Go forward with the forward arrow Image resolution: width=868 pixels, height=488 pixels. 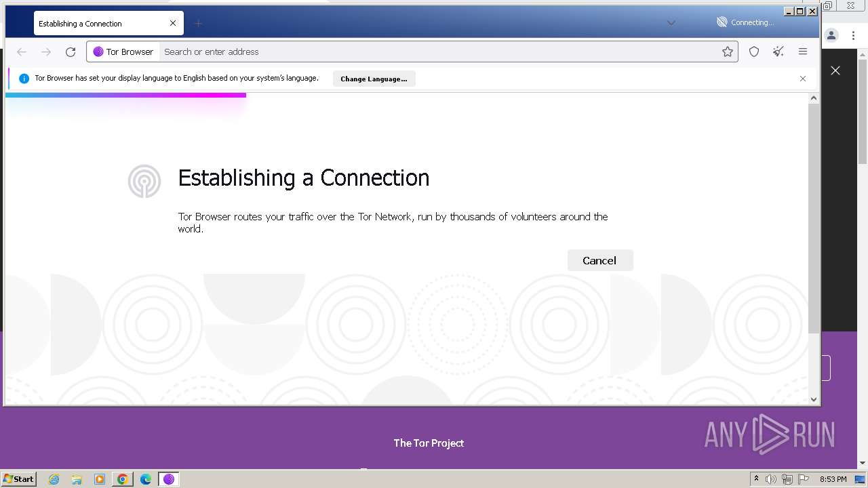pos(46,52)
